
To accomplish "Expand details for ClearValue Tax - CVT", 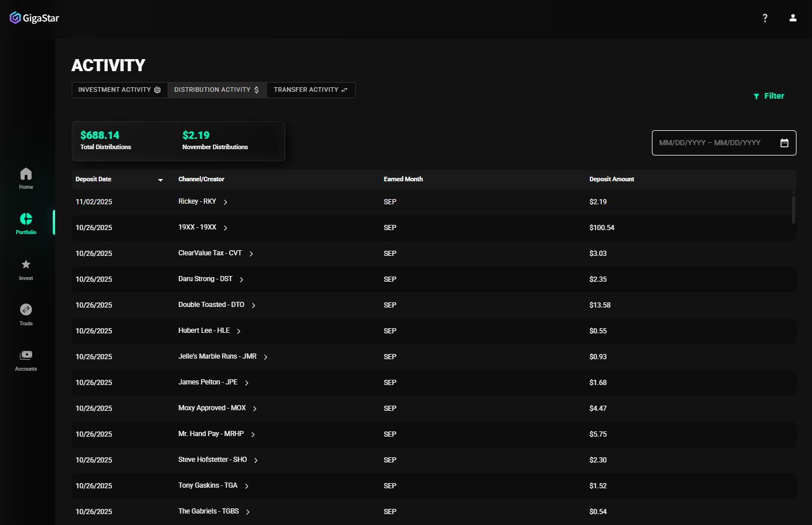I will pos(251,253).
